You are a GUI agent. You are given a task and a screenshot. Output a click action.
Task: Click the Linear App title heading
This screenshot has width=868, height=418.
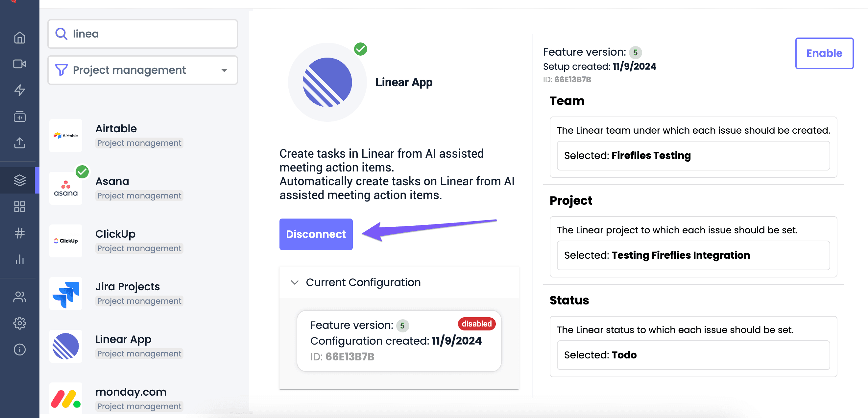click(x=404, y=82)
